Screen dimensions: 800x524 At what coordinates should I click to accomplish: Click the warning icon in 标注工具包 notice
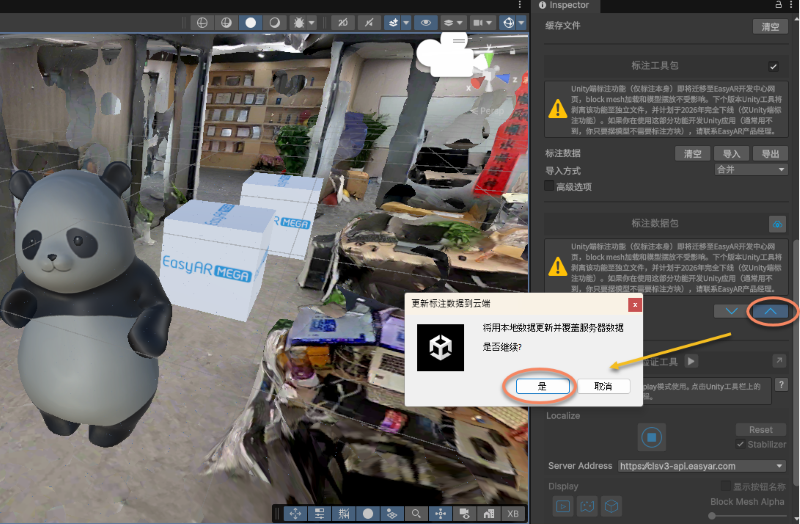point(557,109)
